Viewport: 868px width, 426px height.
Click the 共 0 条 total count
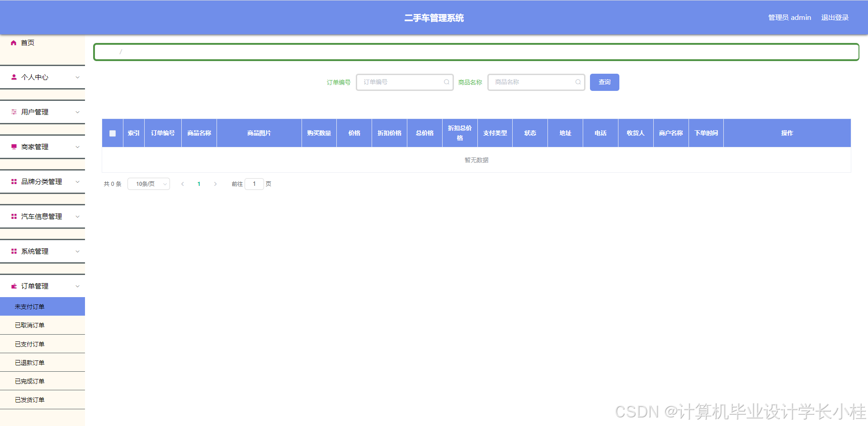click(113, 184)
